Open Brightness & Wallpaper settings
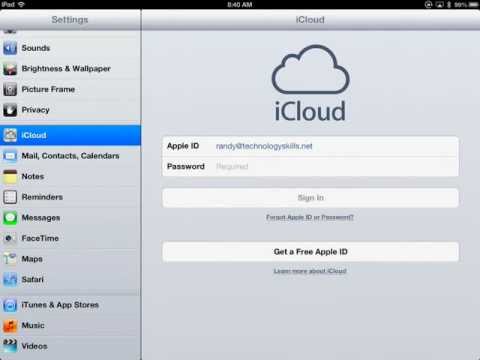This screenshot has height=360, width=480. point(70,69)
